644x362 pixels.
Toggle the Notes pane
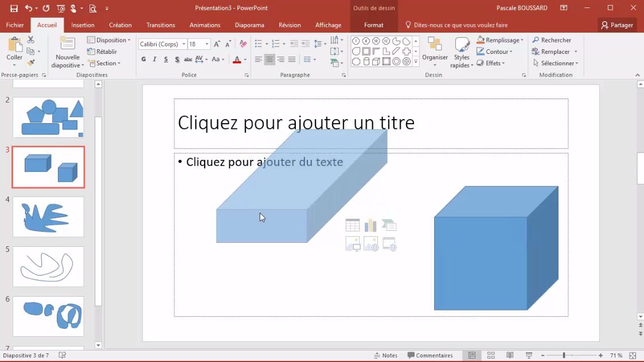click(386, 355)
